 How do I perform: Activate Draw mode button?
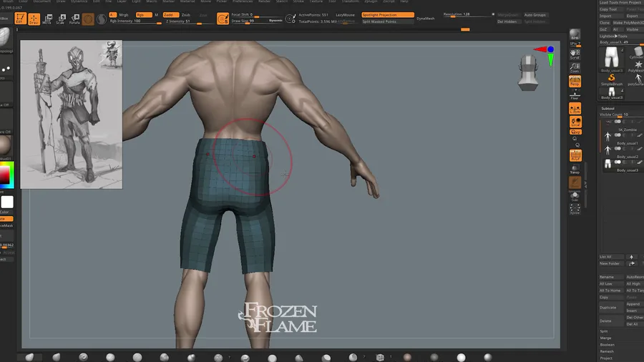point(34,19)
